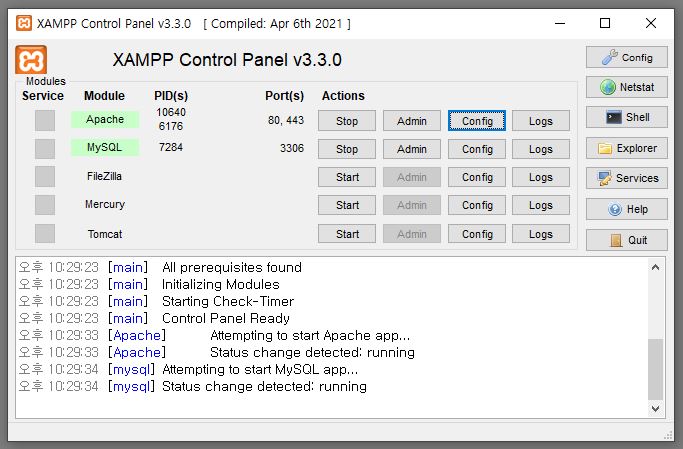Open the FileZilla Logs menu
This screenshot has height=449, width=683.
click(541, 177)
